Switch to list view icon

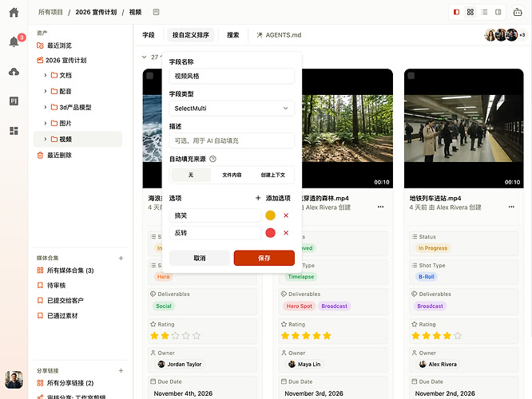click(484, 12)
